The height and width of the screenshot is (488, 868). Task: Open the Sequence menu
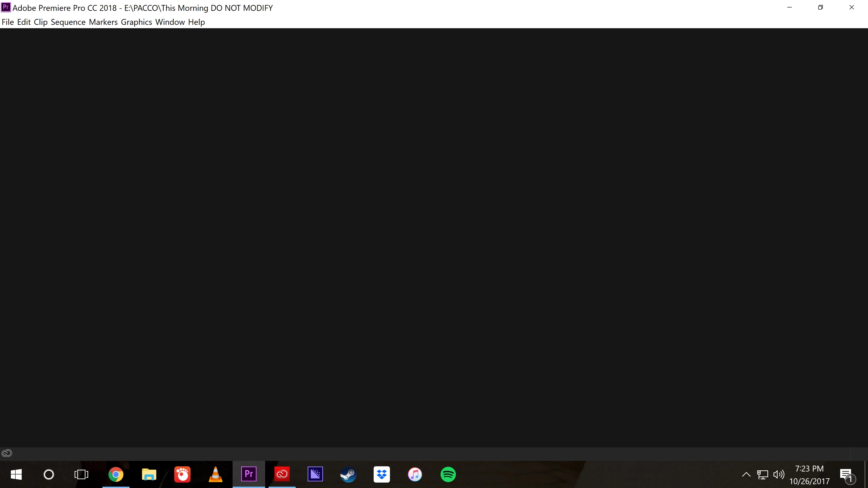[x=68, y=22]
